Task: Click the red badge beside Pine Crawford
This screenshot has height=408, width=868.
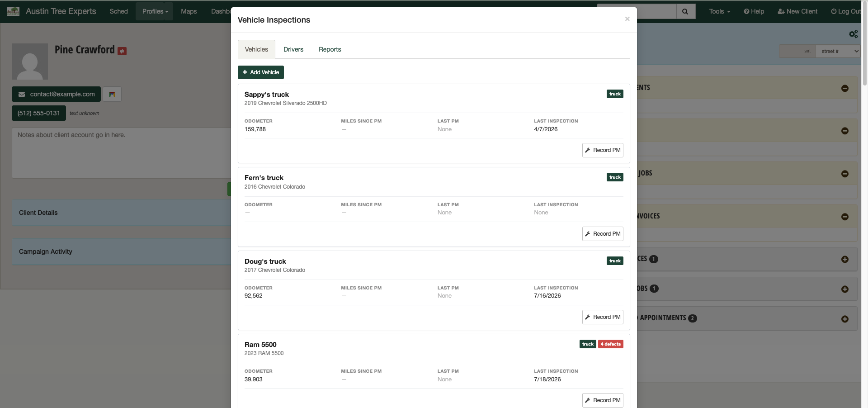Action: (122, 51)
